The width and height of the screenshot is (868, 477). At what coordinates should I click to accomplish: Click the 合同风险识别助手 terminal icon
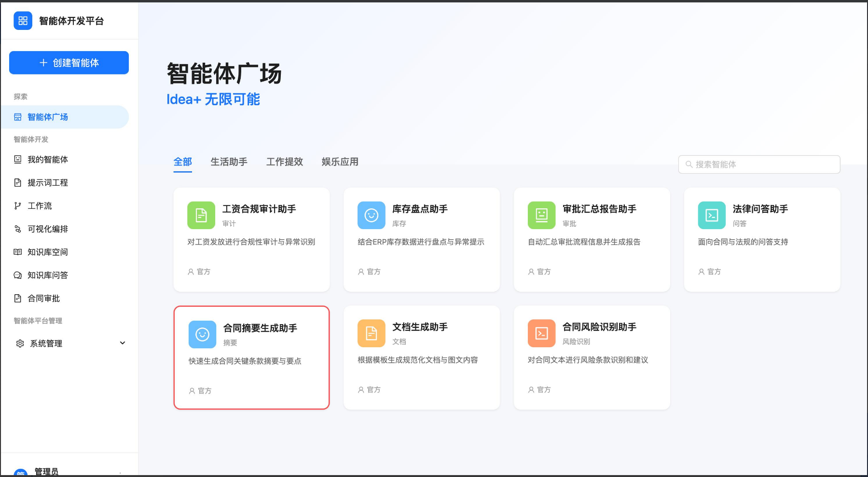541,333
